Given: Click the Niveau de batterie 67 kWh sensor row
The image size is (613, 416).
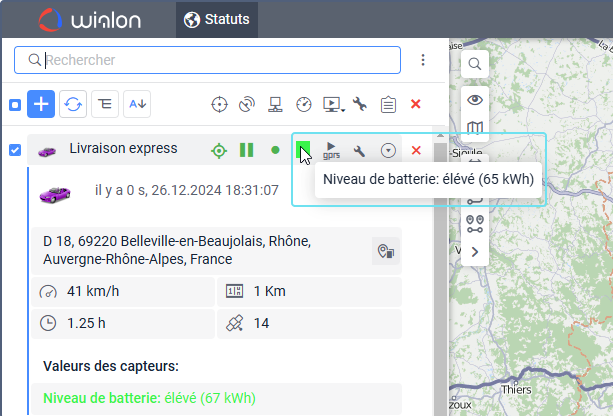Looking at the screenshot, I should click(217, 398).
